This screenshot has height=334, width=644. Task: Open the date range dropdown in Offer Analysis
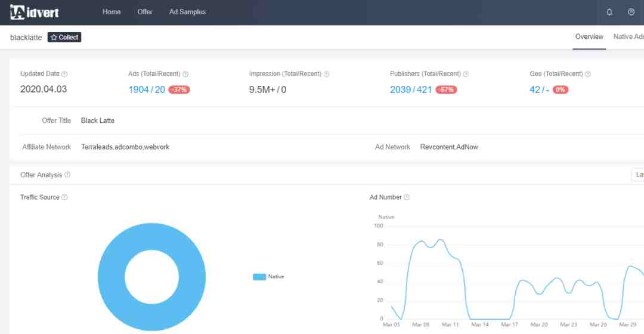[x=637, y=175]
